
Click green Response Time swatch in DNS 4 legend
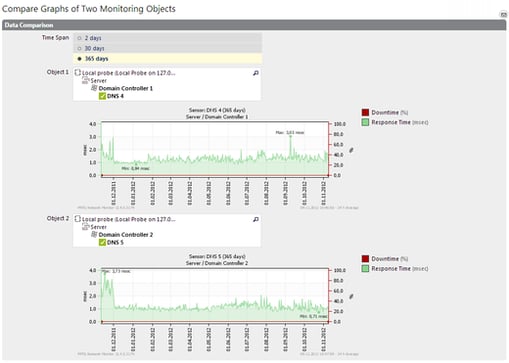365,122
